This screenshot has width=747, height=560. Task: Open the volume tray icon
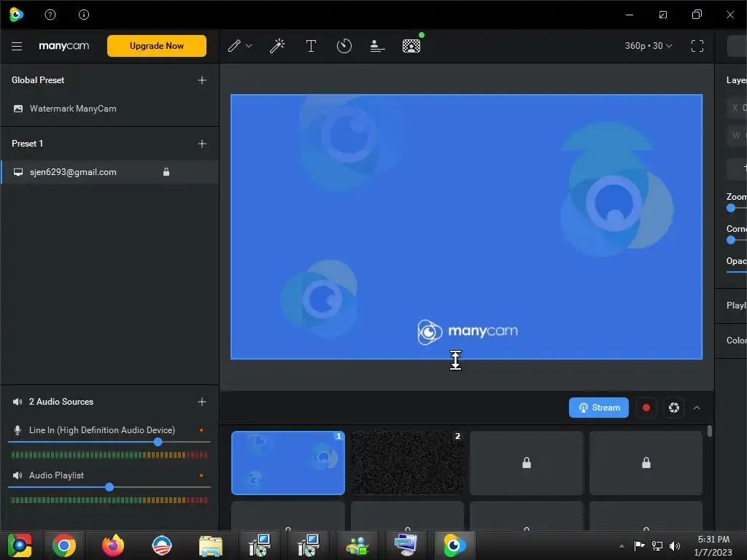coord(675,546)
